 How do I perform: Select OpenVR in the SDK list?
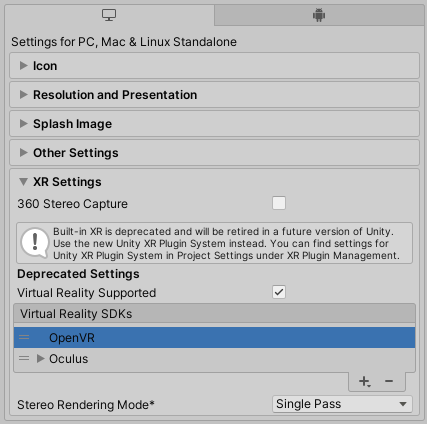[214, 337]
